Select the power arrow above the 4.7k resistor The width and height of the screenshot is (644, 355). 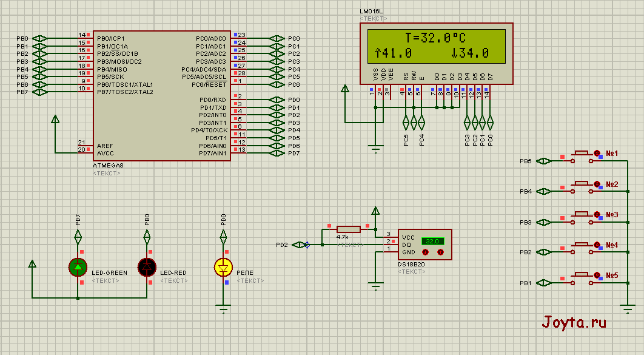[376, 211]
